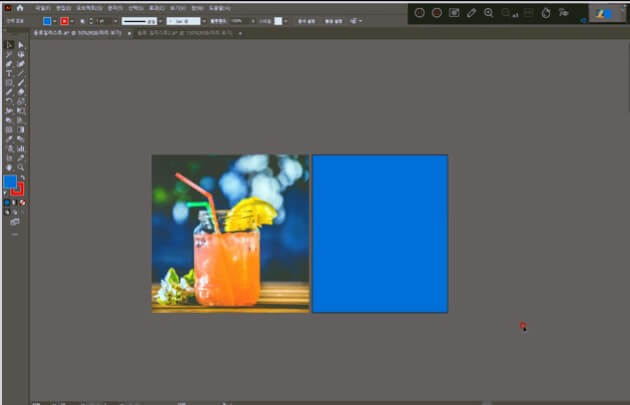Change the screen mode button

pyautogui.click(x=15, y=222)
